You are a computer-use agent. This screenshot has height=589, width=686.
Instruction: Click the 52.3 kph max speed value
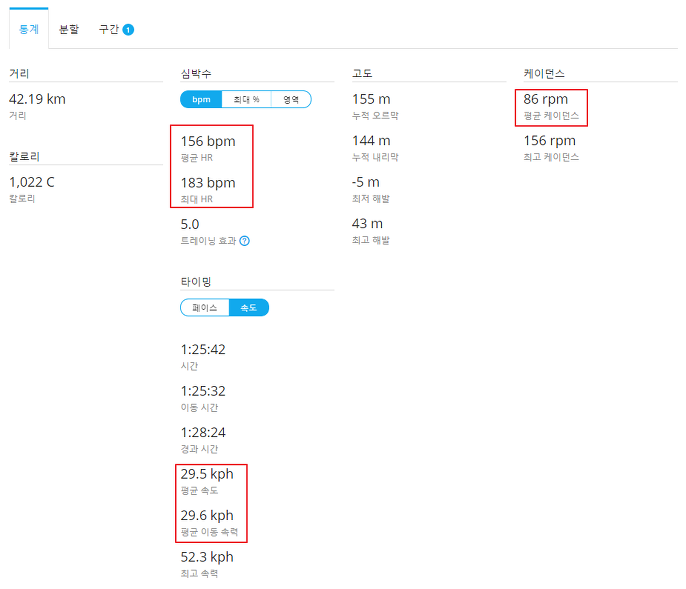tap(207, 557)
